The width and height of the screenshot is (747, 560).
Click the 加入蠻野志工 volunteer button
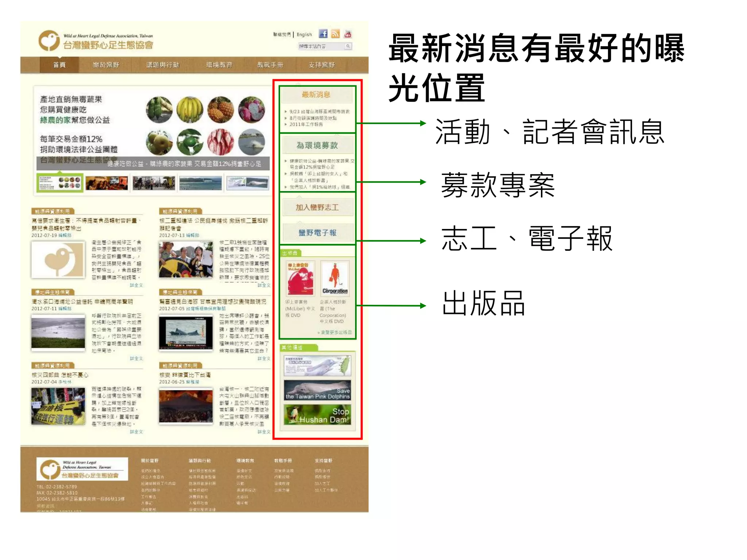(317, 207)
